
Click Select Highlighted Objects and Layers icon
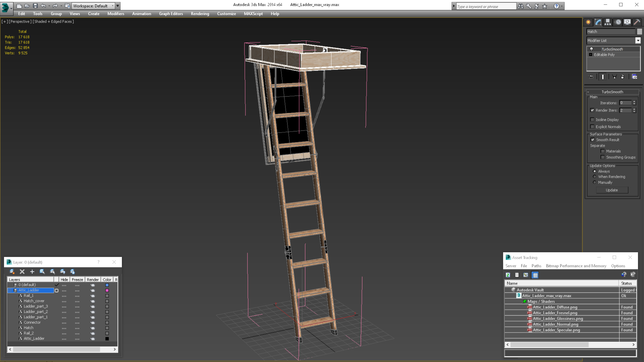[x=42, y=271]
